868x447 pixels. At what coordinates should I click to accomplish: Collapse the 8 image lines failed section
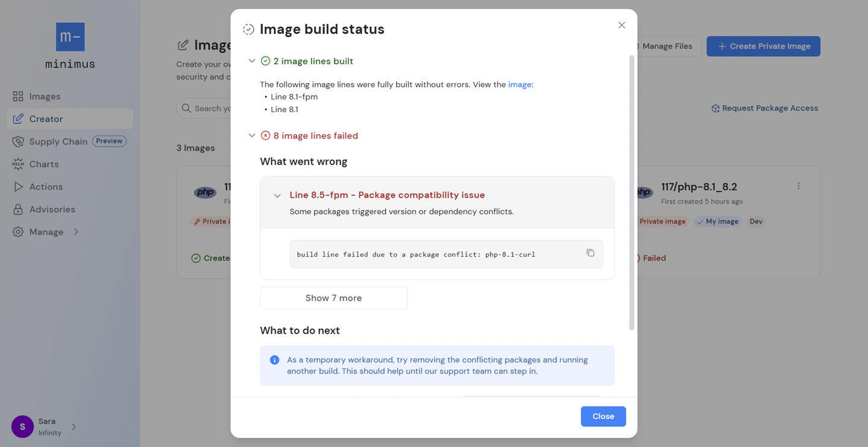pyautogui.click(x=252, y=136)
